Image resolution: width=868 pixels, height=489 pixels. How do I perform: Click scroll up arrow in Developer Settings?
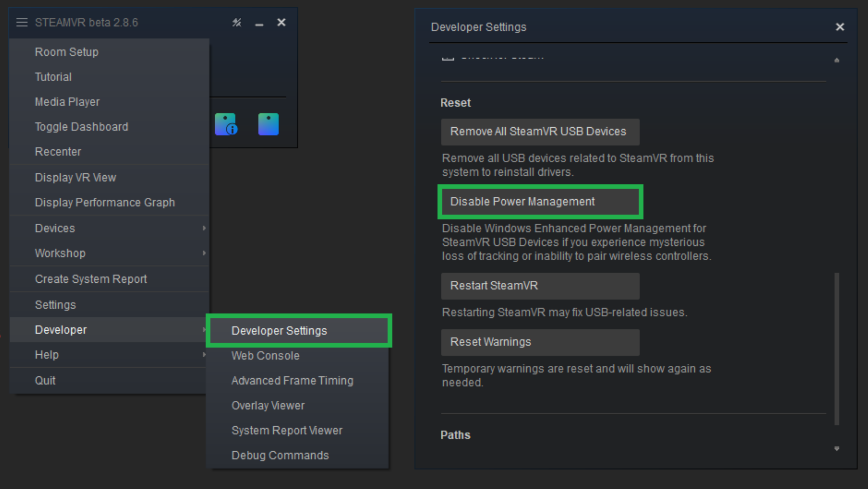coord(837,60)
